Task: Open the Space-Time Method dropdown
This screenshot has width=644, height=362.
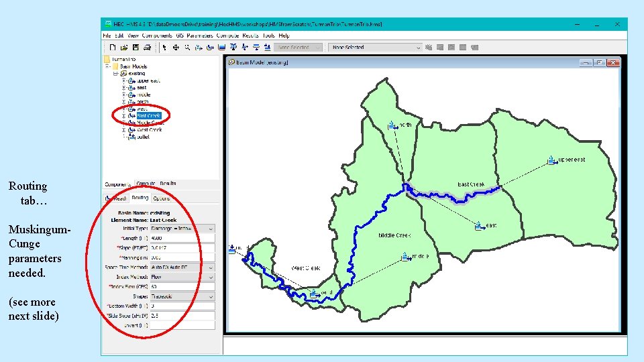Action: [182, 267]
